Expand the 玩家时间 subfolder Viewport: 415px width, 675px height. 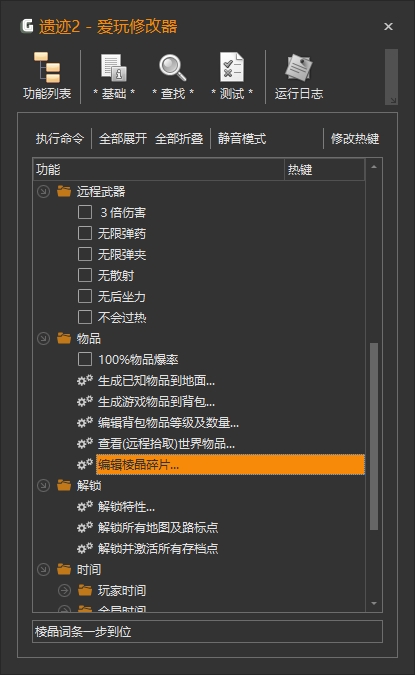64,590
